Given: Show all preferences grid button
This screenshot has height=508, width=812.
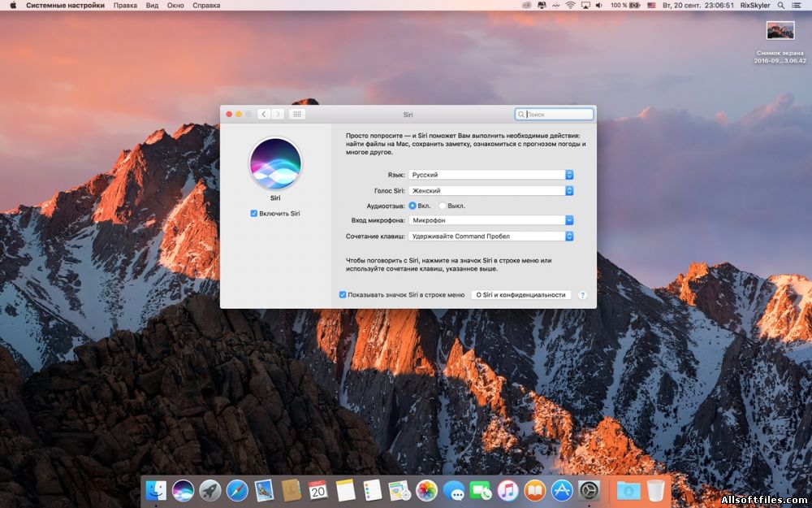Looking at the screenshot, I should pyautogui.click(x=297, y=114).
